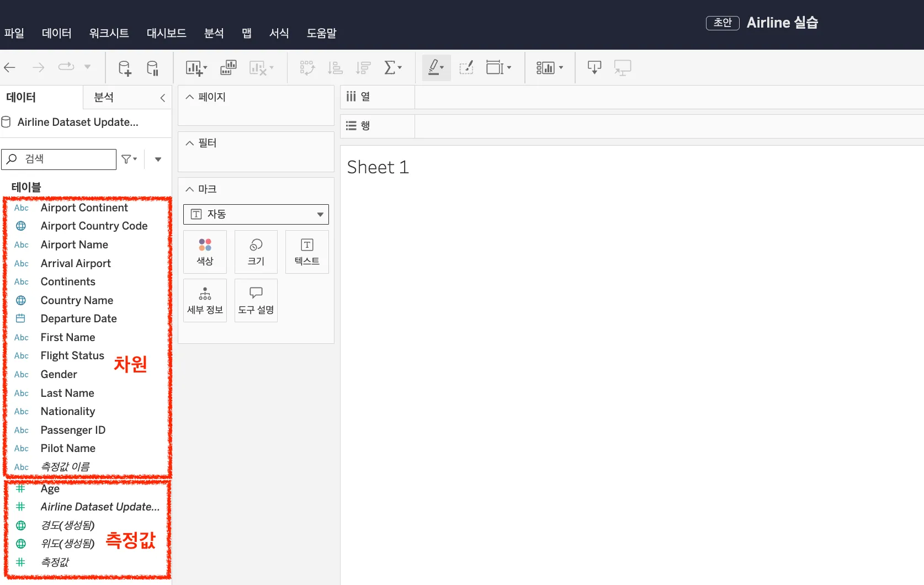Click the forward (redo) arrow in toolbar
The width and height of the screenshot is (924, 585).
pyautogui.click(x=38, y=67)
